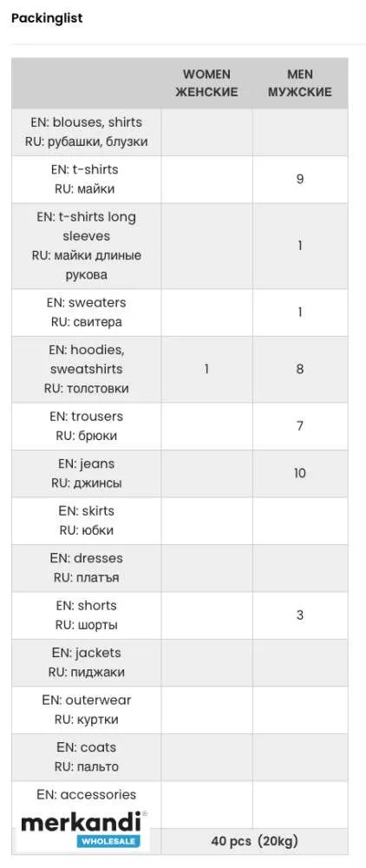The height and width of the screenshot is (868, 366).
Task: Select the skirts row label
Action: [x=86, y=520]
